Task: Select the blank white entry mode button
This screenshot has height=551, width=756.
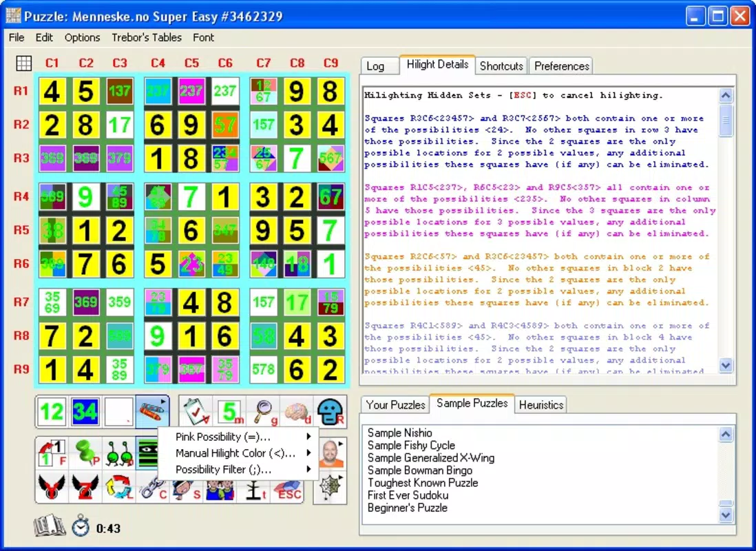Action: [x=118, y=412]
